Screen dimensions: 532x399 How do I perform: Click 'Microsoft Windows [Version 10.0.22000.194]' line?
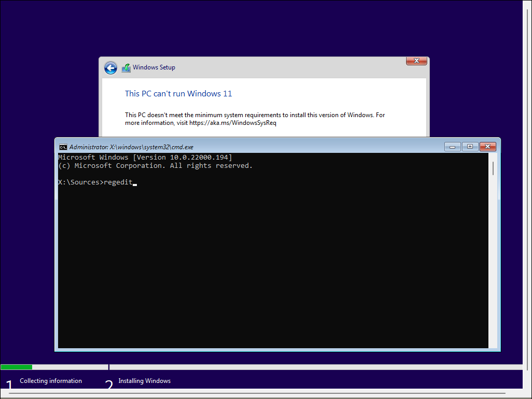[145, 158]
